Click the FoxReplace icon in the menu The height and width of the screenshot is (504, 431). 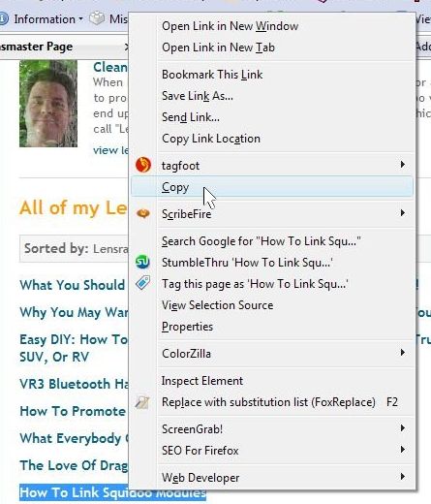142,402
